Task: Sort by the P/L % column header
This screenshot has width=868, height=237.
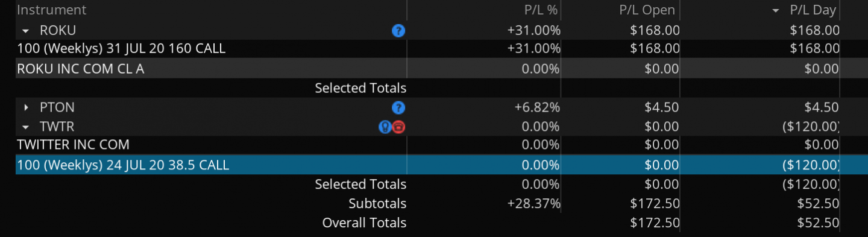Action: (x=542, y=10)
